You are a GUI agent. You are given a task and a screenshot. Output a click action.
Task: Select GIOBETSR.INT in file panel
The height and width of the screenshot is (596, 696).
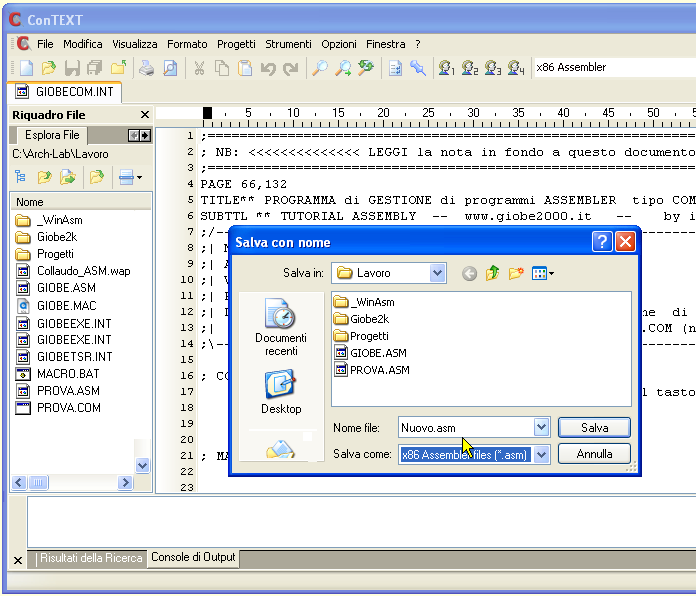coord(64,356)
